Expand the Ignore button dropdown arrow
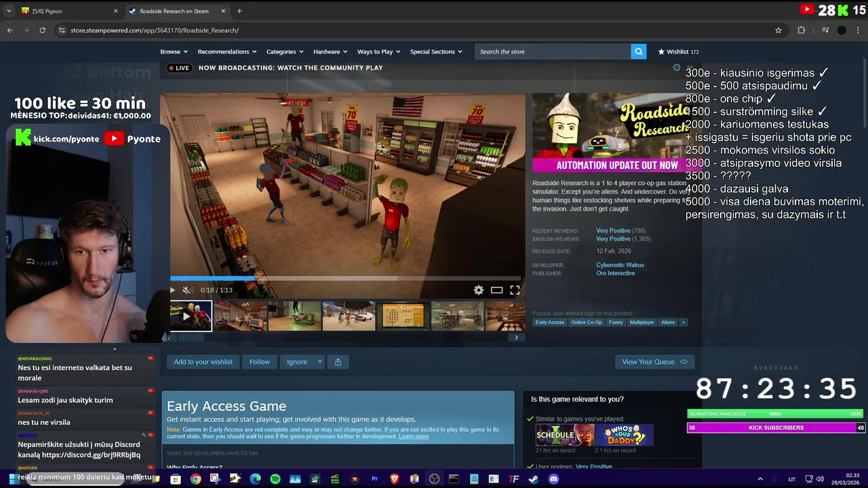 pos(319,362)
